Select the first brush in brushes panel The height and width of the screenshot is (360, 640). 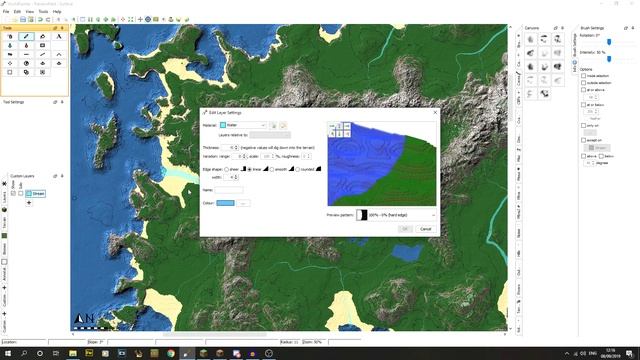(530, 39)
